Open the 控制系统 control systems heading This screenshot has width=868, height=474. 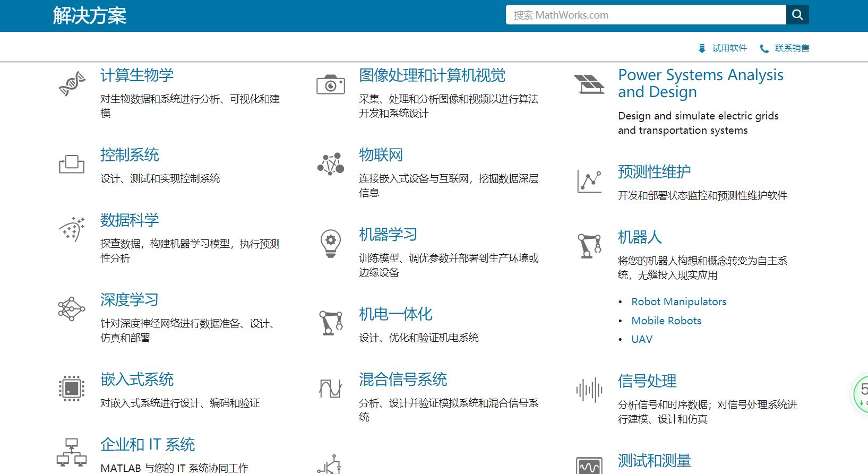tap(130, 155)
